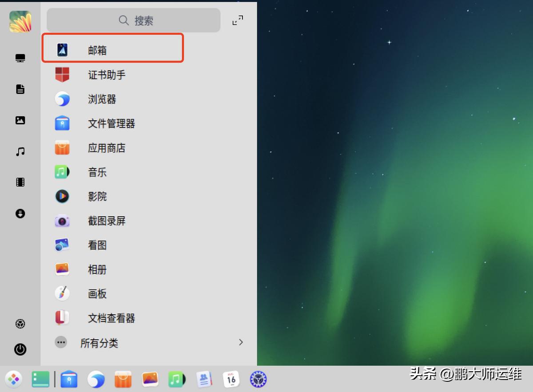Select the network apps category icon
Screen dimensions: 533x392
pos(20,58)
